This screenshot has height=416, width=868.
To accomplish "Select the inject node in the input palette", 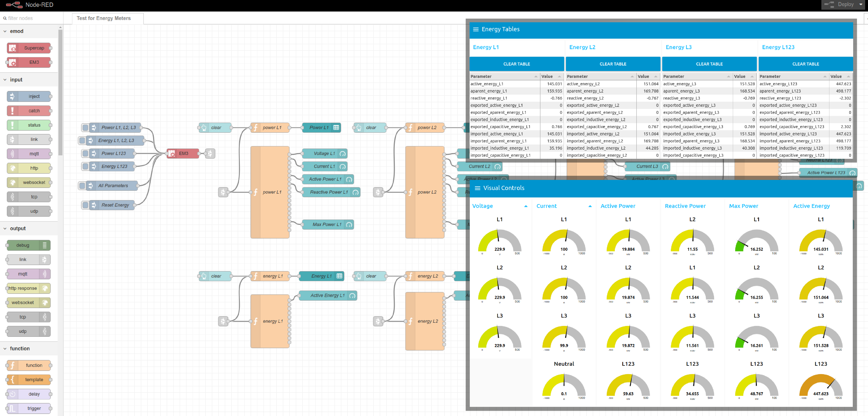I will click(29, 96).
